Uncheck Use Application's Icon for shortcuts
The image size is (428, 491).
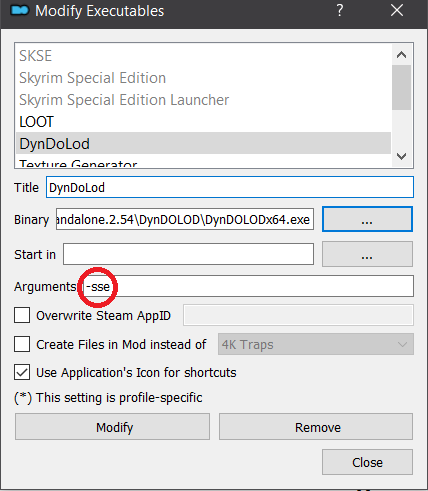pos(22,372)
